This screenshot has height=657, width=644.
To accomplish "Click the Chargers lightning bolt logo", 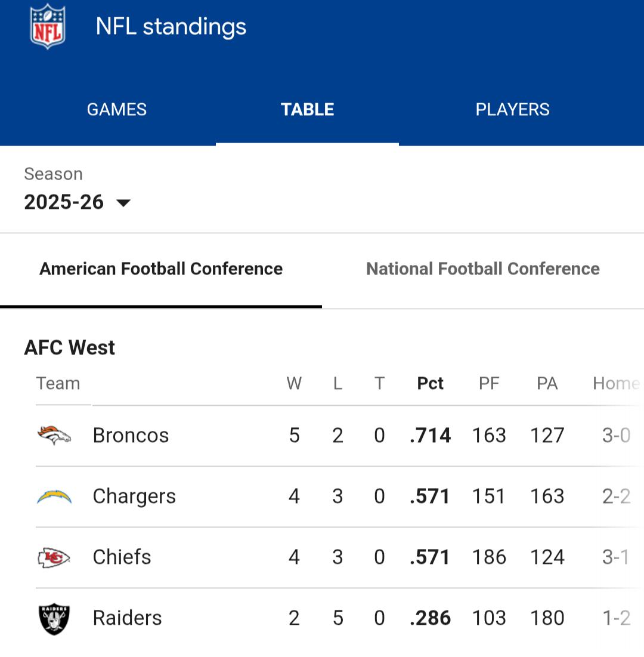I will click(54, 496).
